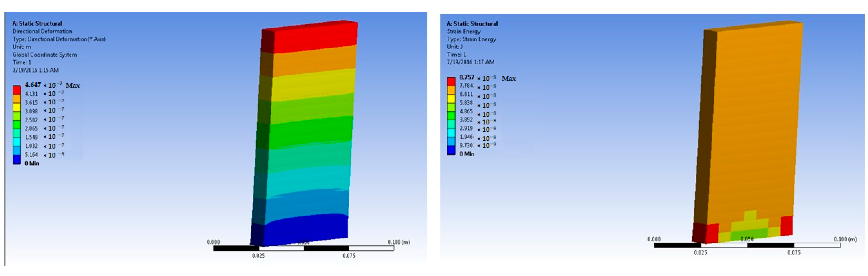The width and height of the screenshot is (868, 276).
Task: Click blue 0 Min swatch in left legend
Action: [x=17, y=160]
